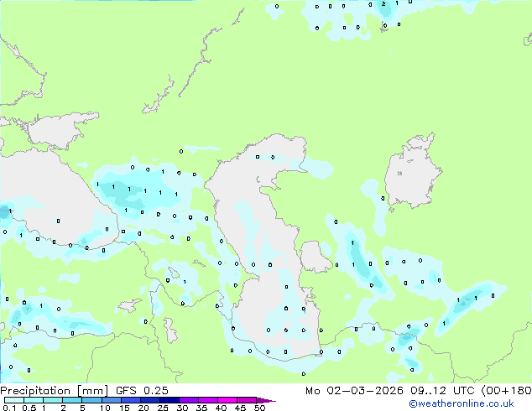Click the '35' legend tick label
The image size is (532, 411).
pyautogui.click(x=201, y=408)
